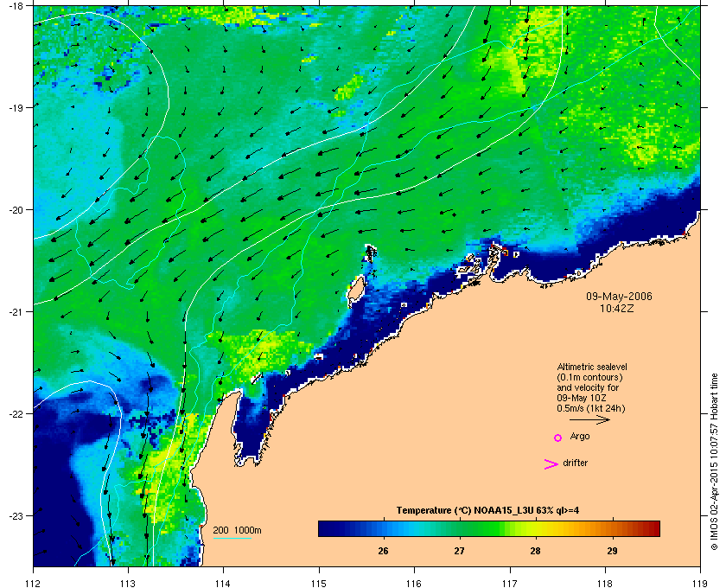Click the longitude axis label 112
The image size is (726, 588).
[x=34, y=584]
